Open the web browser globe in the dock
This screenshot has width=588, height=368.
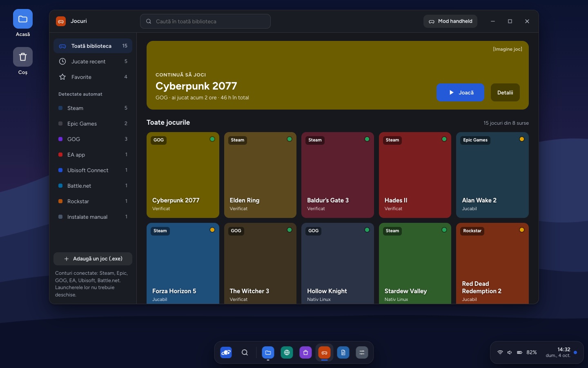pos(287,352)
